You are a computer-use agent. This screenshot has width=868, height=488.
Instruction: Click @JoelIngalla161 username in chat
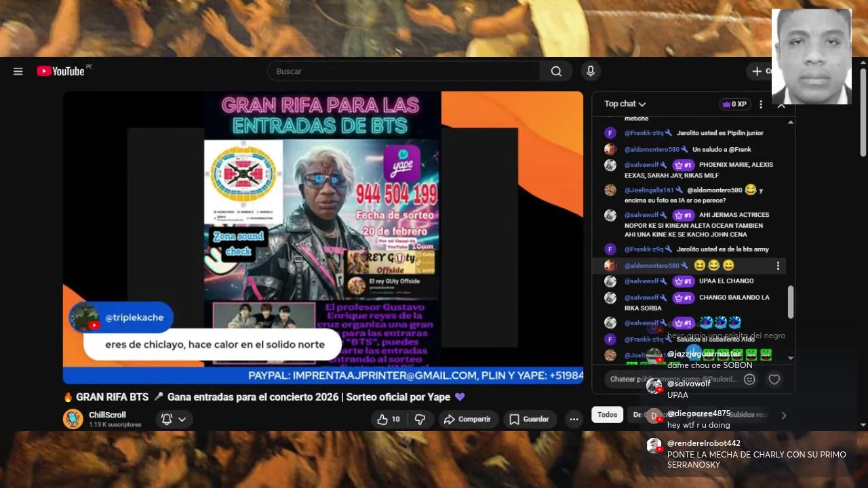tap(649, 190)
